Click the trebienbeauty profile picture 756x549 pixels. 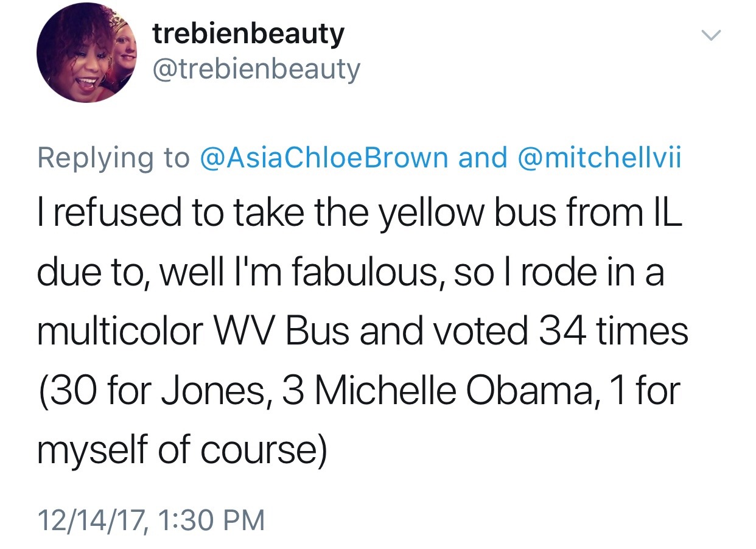pyautogui.click(x=86, y=52)
